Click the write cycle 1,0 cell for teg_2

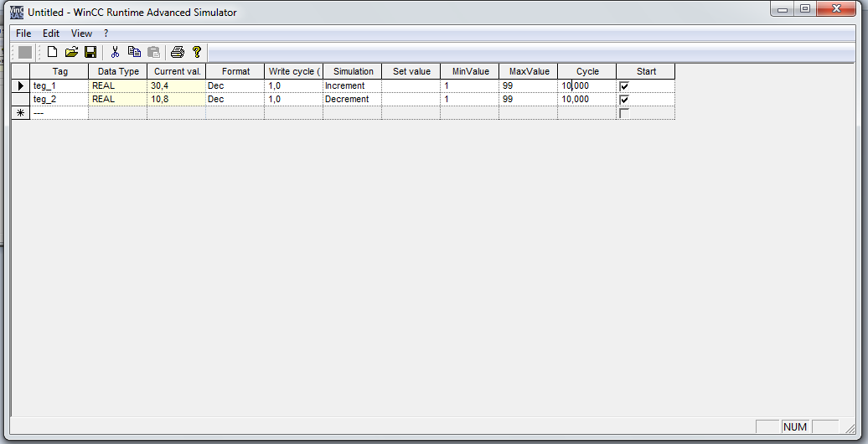[x=294, y=99]
